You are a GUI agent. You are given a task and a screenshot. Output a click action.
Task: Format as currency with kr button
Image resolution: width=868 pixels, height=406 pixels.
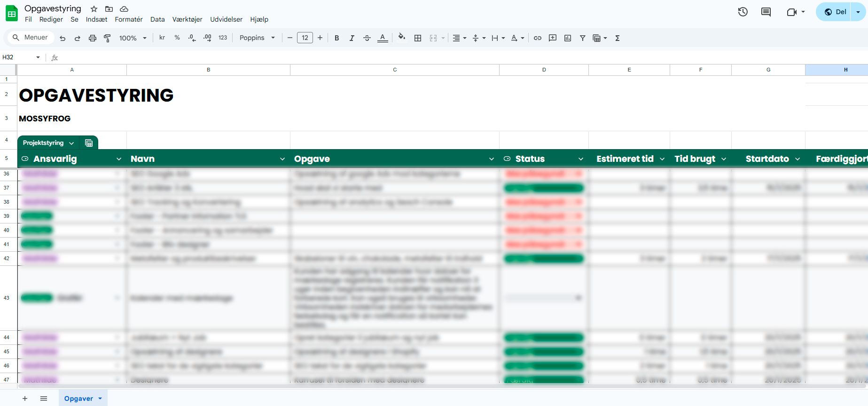162,38
